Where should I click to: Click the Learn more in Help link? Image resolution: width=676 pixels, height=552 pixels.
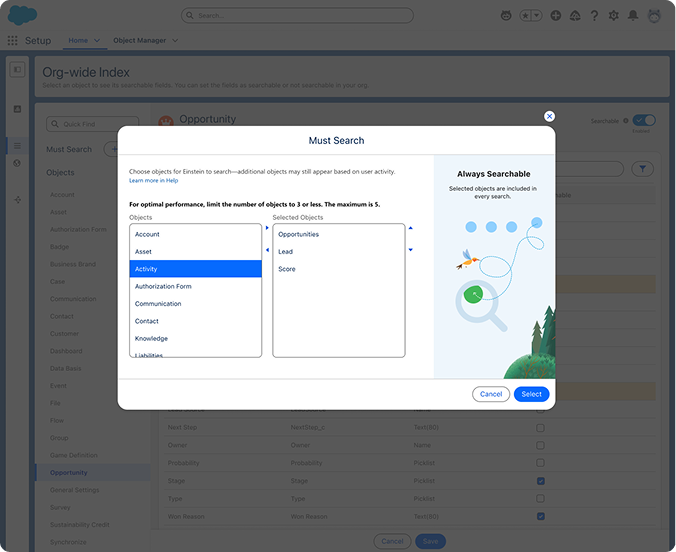click(153, 181)
